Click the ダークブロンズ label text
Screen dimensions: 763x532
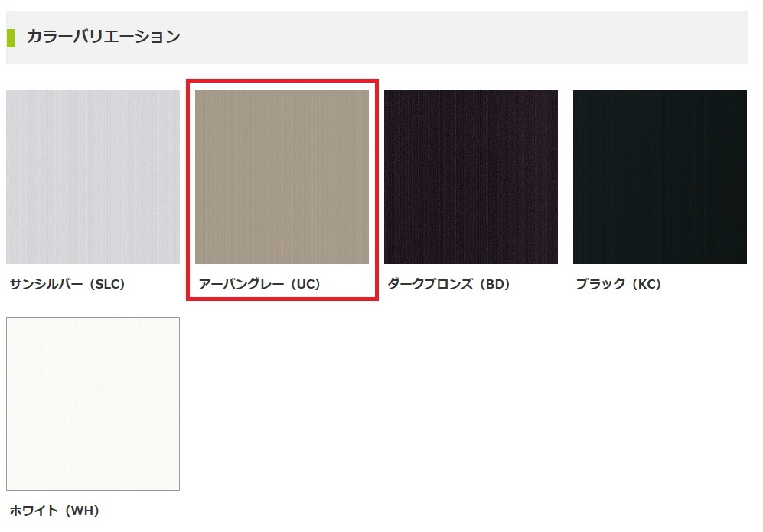point(430,284)
